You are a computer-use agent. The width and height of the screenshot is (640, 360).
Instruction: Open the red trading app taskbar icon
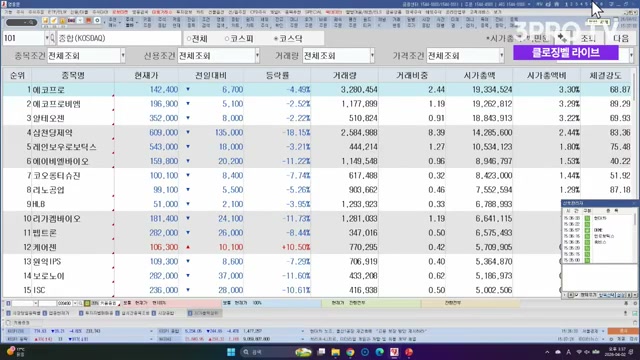(394, 352)
